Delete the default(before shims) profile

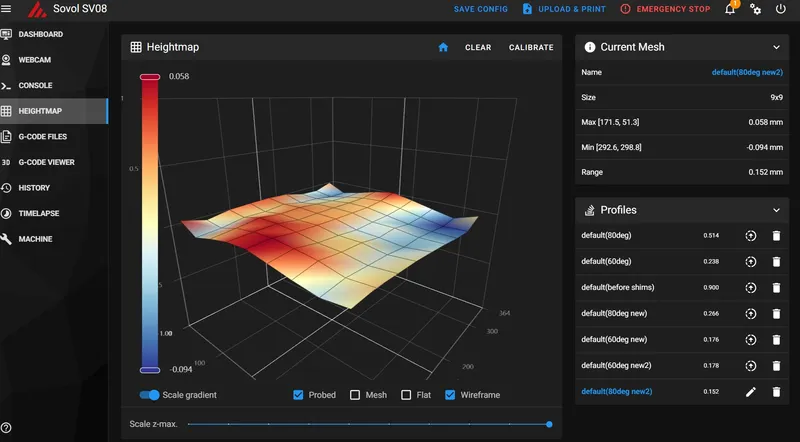[776, 287]
